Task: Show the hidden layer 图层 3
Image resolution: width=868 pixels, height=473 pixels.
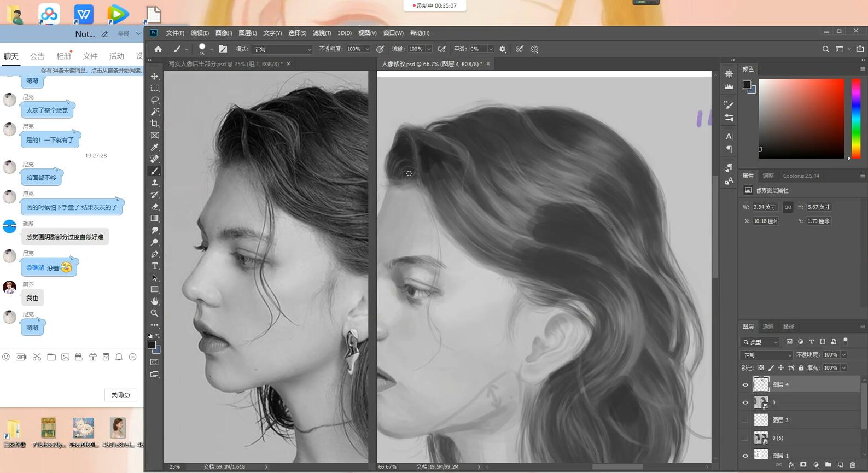Action: (x=745, y=420)
